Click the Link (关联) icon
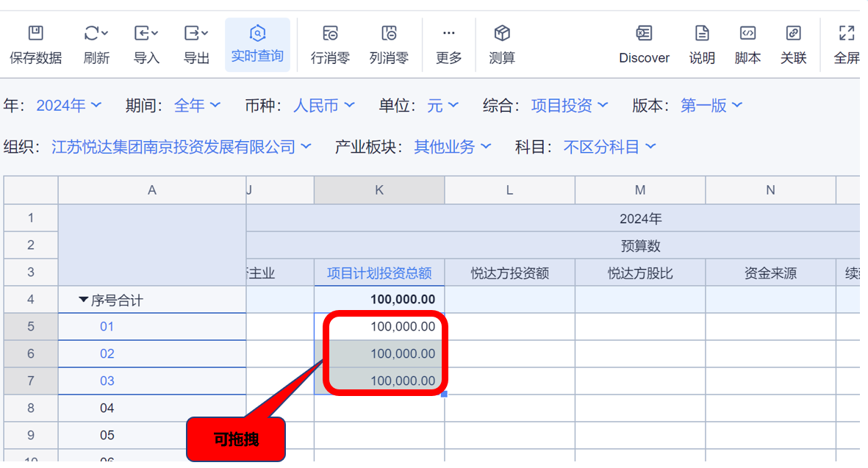 tap(793, 34)
